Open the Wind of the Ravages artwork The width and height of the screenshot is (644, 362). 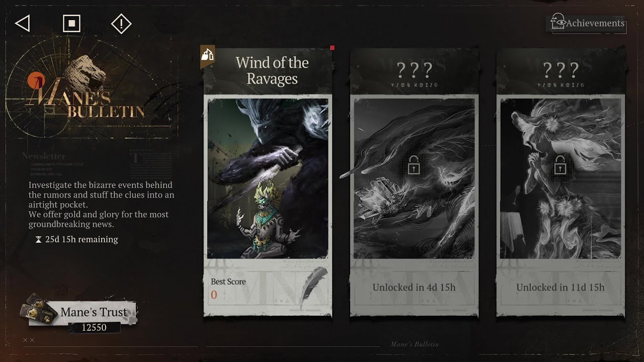[x=268, y=178]
